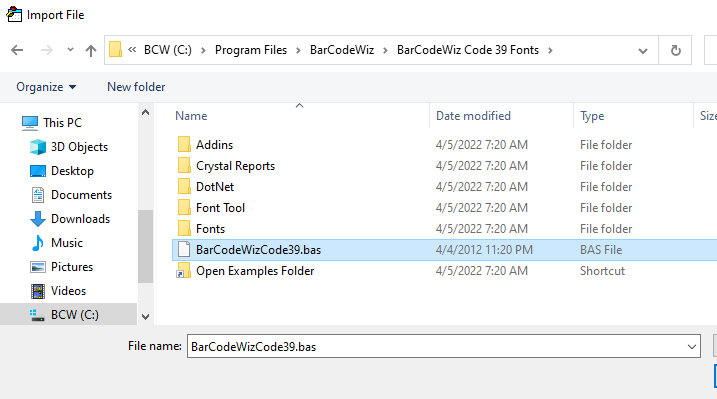Select Open Examples Folder shortcut
Image resolution: width=717 pixels, height=399 pixels.
(x=255, y=271)
